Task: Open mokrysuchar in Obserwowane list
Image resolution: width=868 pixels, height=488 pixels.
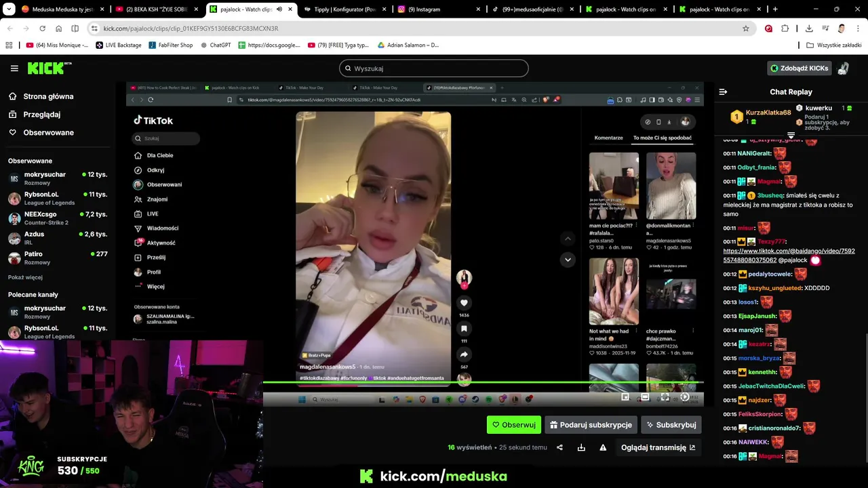Action: [x=58, y=178]
